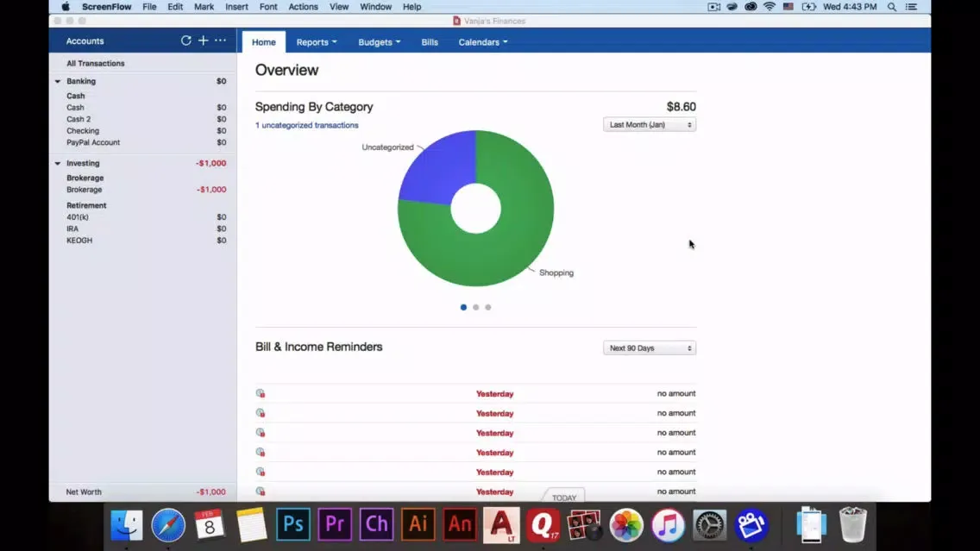
Task: Select the first page dot under chart
Action: [x=464, y=307]
